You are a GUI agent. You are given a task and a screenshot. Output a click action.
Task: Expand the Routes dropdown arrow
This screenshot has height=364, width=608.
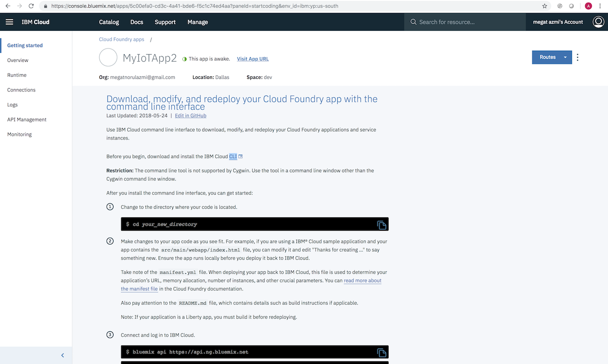pos(565,57)
